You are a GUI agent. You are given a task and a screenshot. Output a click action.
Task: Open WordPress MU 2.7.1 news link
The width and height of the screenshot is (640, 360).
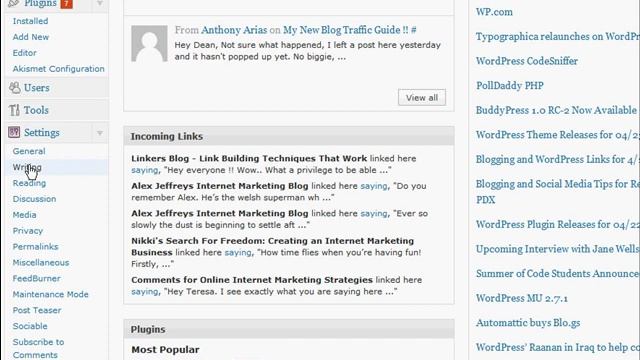(522, 298)
